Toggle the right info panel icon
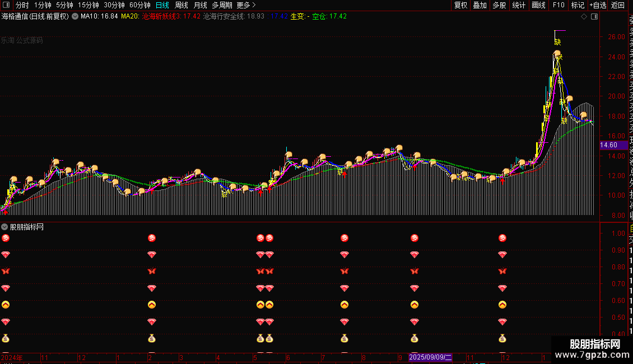This screenshot has height=364, width=633. 594,17
